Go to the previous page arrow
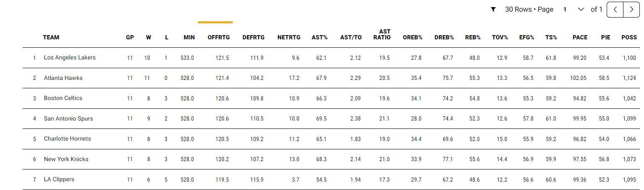The image size is (644, 190). [x=615, y=9]
